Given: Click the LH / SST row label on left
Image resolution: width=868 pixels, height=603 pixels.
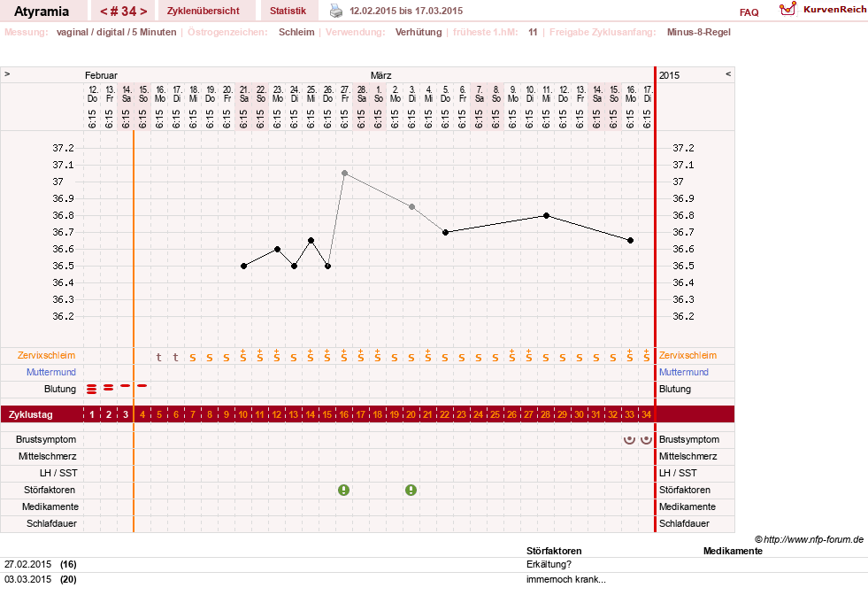Looking at the screenshot, I should (x=58, y=473).
